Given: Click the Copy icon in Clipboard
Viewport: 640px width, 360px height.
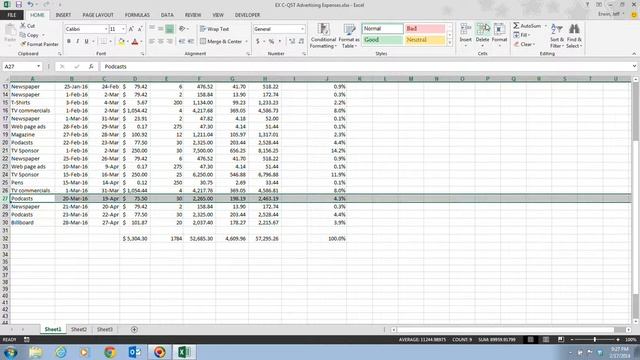Looking at the screenshot, I should coord(23,35).
